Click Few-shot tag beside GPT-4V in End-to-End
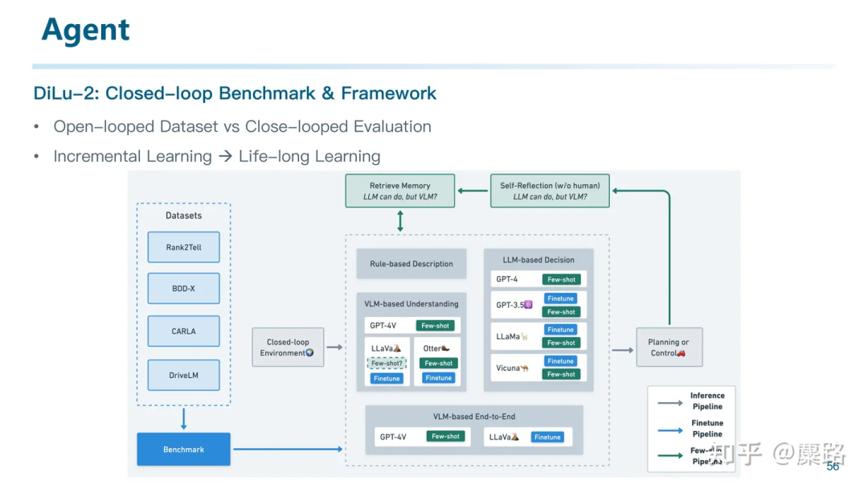Image resolution: width=868 pixels, height=489 pixels. tap(445, 437)
